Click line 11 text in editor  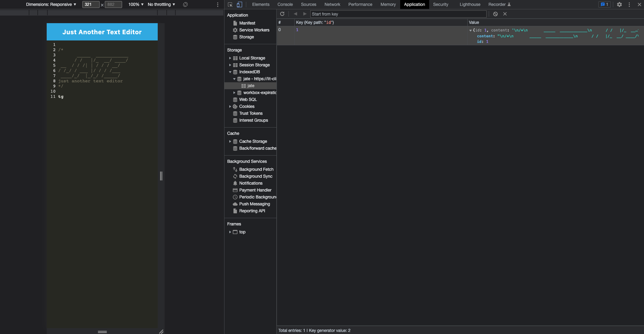(61, 97)
